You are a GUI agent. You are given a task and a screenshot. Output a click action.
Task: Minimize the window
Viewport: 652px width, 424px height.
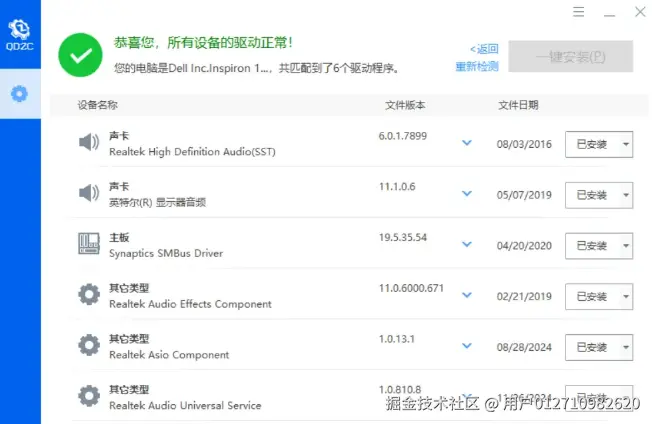pyautogui.click(x=610, y=13)
